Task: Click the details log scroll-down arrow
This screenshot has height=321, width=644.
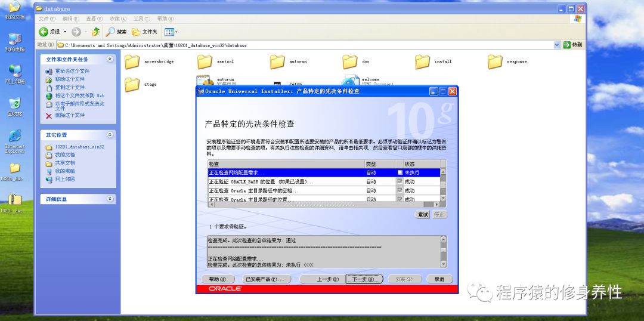Action: [x=443, y=265]
